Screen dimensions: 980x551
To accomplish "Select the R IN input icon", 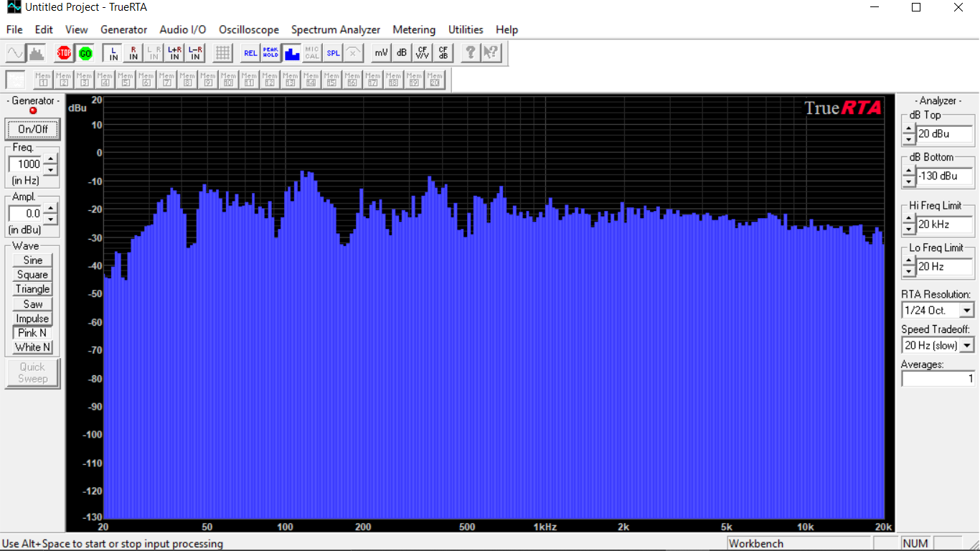I will tap(133, 53).
